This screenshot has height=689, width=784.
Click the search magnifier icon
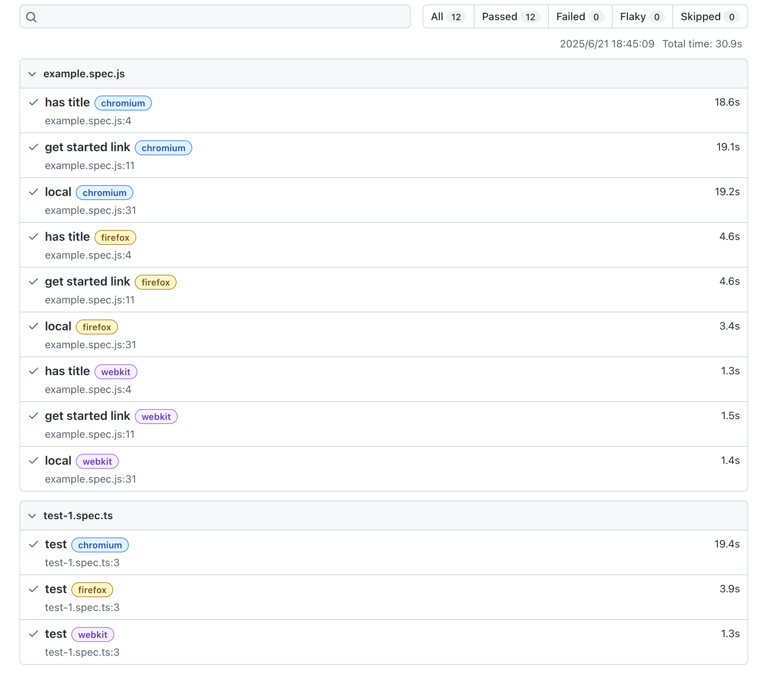[x=31, y=17]
